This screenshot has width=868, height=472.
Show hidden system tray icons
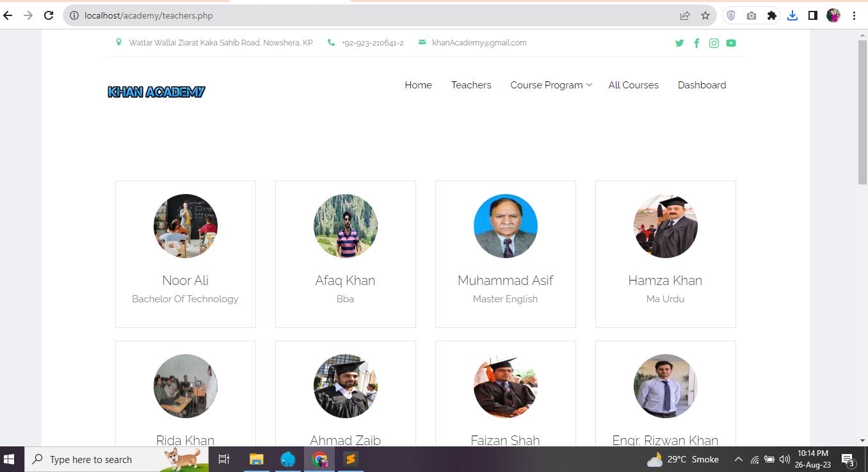coord(738,459)
